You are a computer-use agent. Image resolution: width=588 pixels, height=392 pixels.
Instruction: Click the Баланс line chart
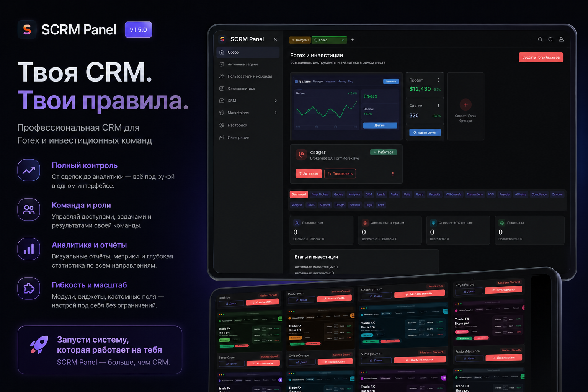[x=327, y=110]
